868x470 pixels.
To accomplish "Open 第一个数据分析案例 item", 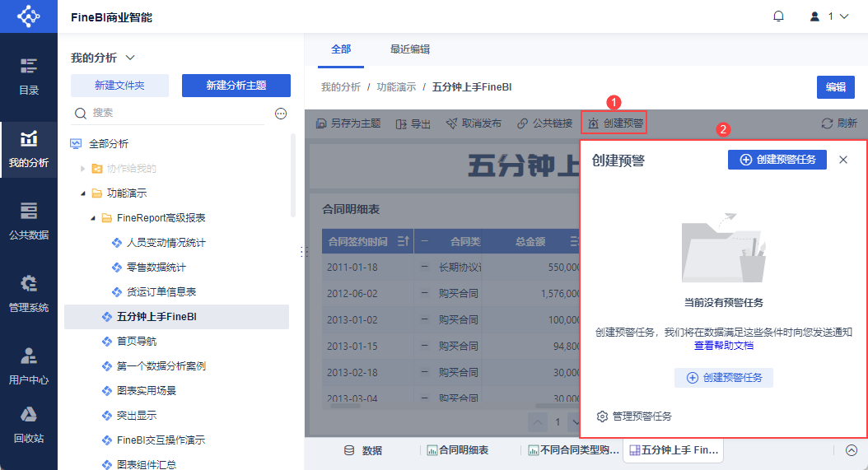I will click(x=161, y=366).
